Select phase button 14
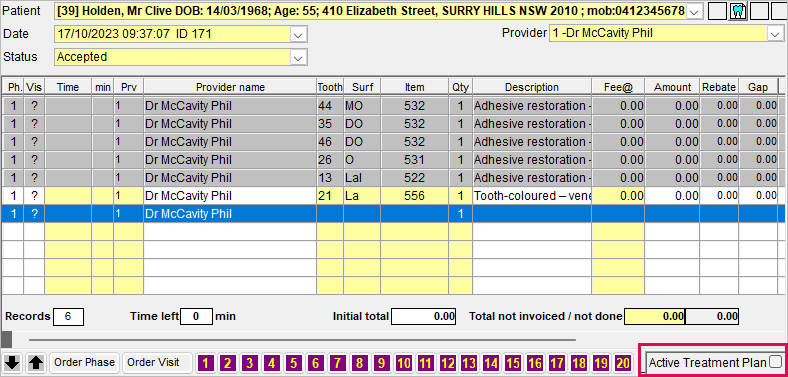788x377 pixels. (x=491, y=363)
